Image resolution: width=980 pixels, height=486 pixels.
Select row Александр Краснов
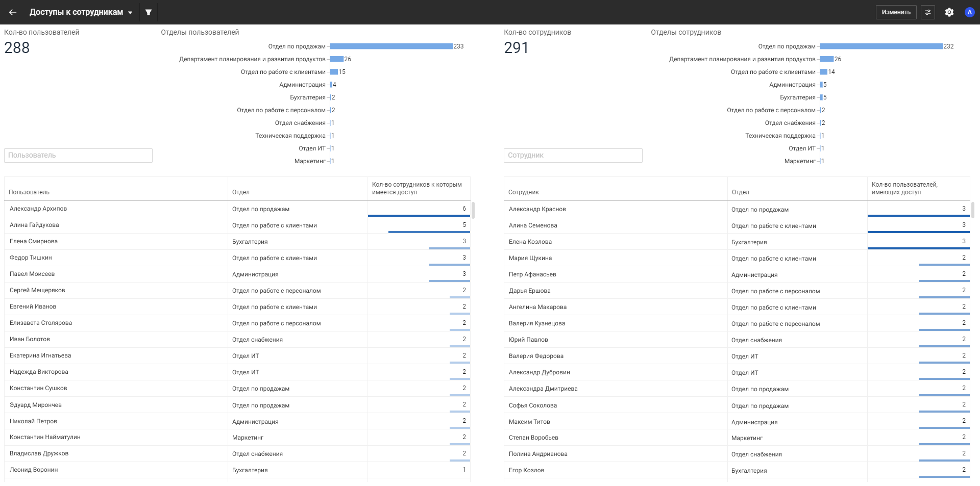pos(737,209)
